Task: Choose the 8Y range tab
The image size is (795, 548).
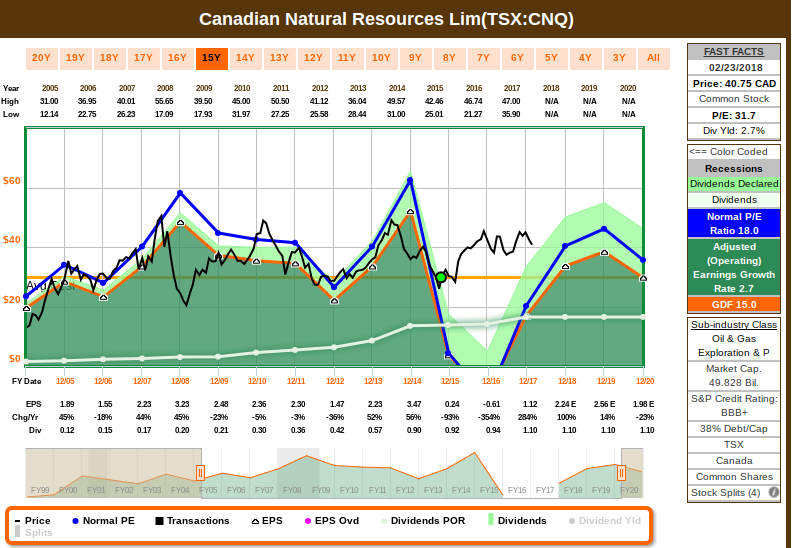Action: coord(449,58)
